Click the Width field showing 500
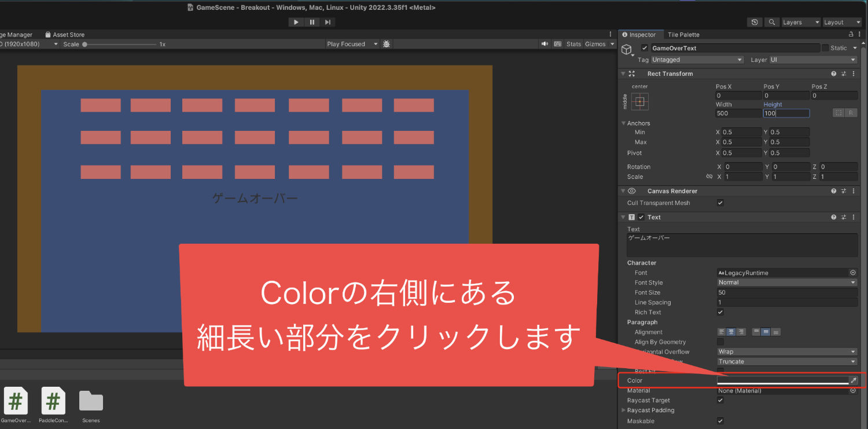This screenshot has width=868, height=429. [x=738, y=113]
